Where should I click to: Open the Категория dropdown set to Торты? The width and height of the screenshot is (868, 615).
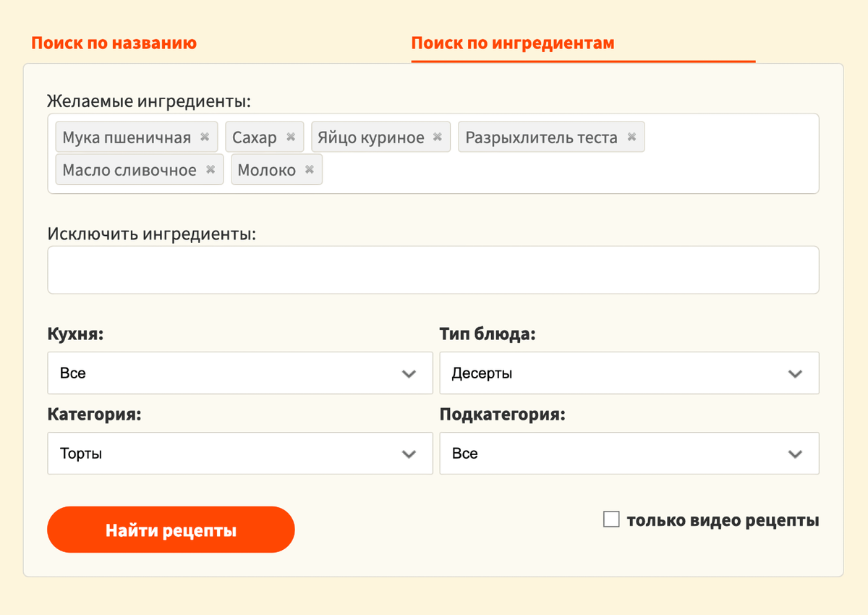point(239,454)
